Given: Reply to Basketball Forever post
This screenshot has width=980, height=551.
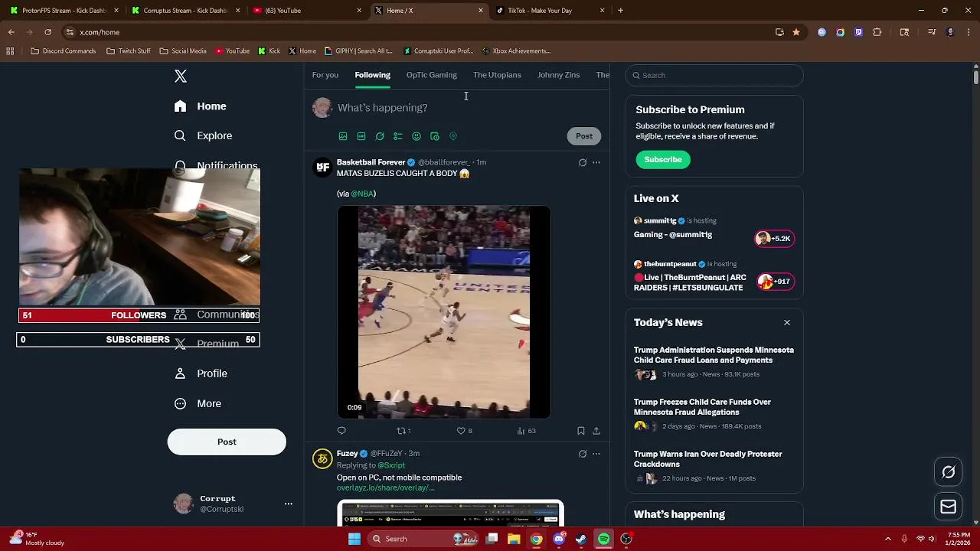Looking at the screenshot, I should (x=341, y=431).
